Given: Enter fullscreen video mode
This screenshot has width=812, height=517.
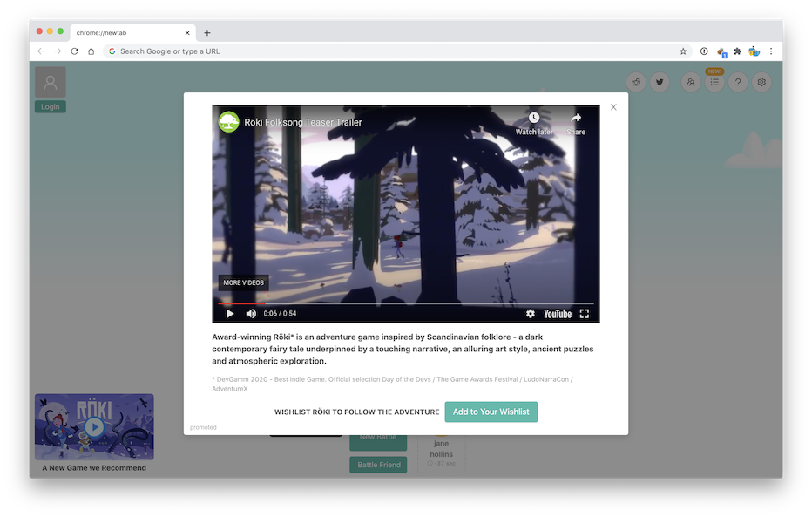Looking at the screenshot, I should [x=585, y=313].
